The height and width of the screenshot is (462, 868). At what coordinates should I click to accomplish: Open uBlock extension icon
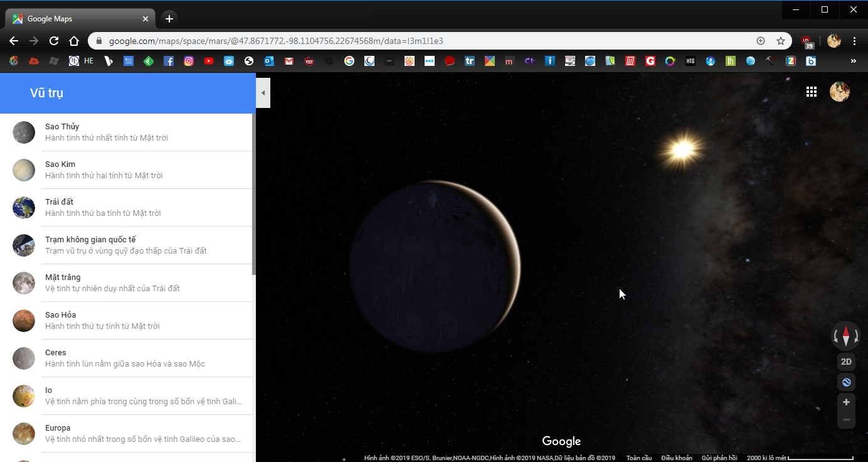coord(807,41)
